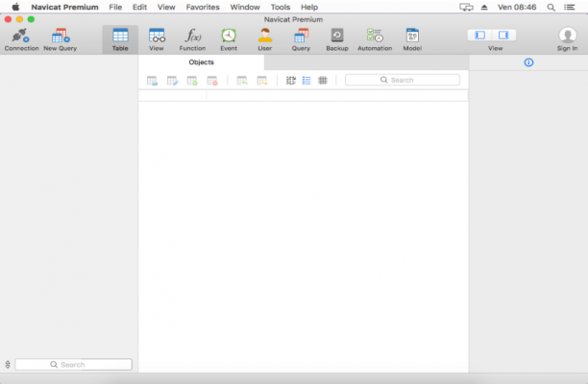The width and height of the screenshot is (588, 384).
Task: Toggle the left navigation pane view
Action: click(480, 36)
